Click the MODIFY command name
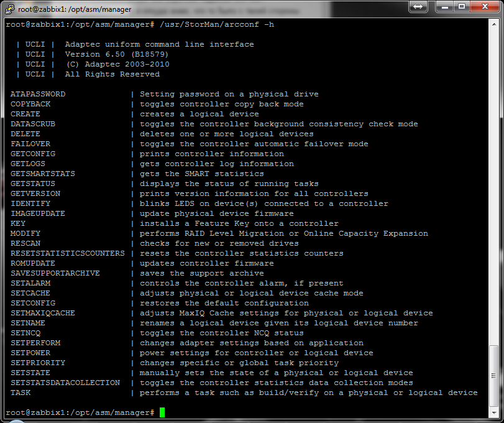 tap(25, 234)
